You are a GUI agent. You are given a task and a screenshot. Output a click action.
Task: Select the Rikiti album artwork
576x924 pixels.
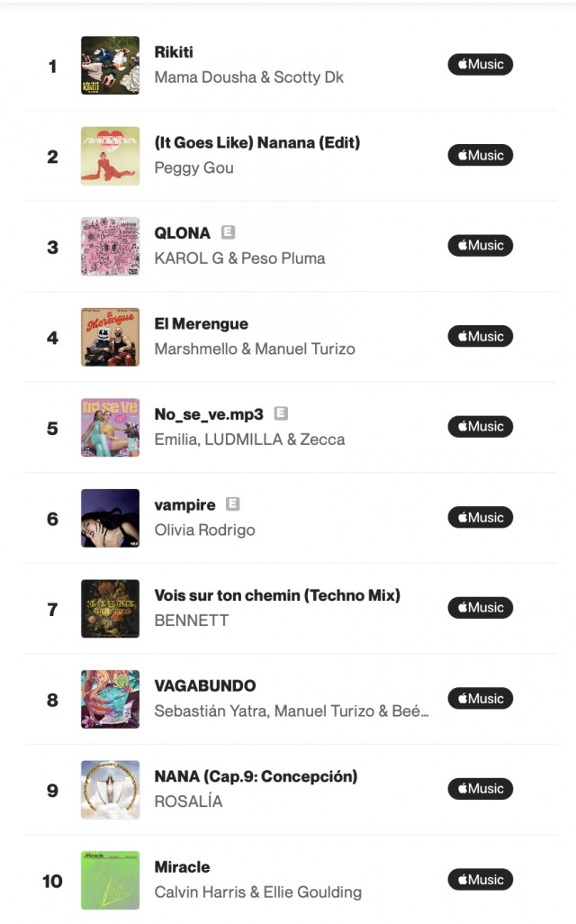click(110, 65)
